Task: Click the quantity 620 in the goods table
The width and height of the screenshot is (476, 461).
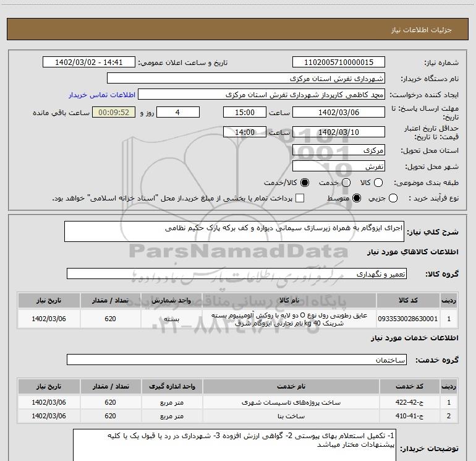Action: pos(110,319)
